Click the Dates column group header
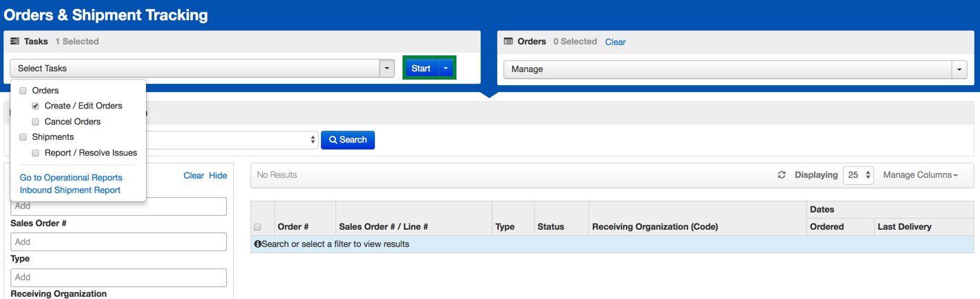Screen dimensions: 980x299 pyautogui.click(x=822, y=210)
